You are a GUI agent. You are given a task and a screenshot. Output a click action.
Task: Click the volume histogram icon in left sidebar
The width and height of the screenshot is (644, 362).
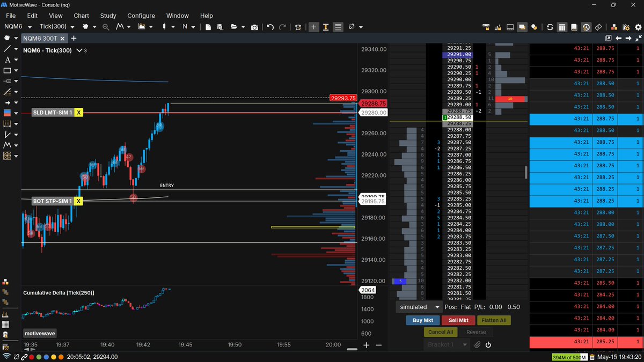(x=5, y=314)
